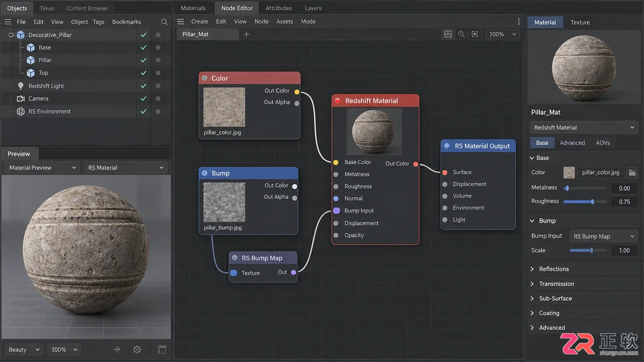Click the Decorative_Pillar cube icon
The image size is (644, 362).
coord(21,35)
